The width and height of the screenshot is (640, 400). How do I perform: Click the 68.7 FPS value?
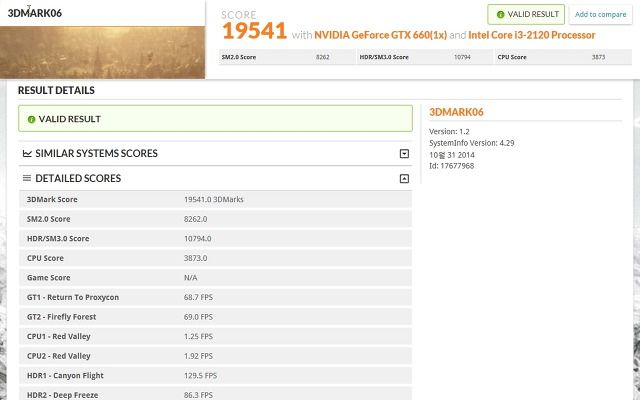pos(198,297)
